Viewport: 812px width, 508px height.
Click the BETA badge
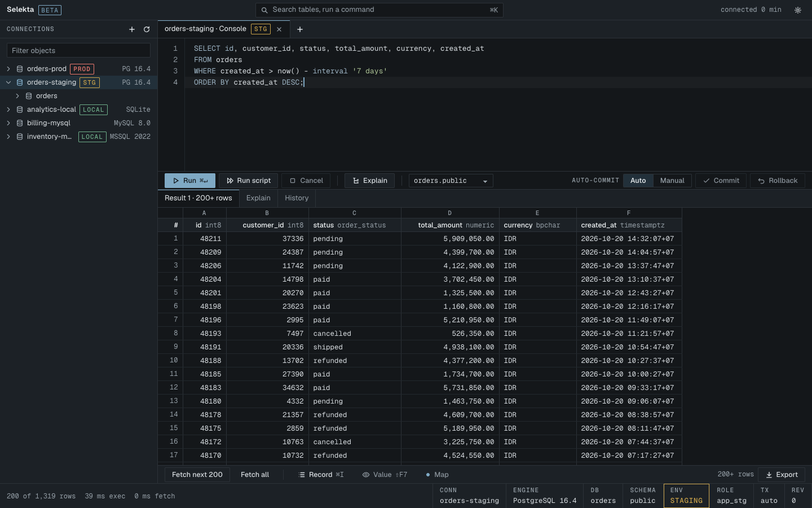point(50,10)
